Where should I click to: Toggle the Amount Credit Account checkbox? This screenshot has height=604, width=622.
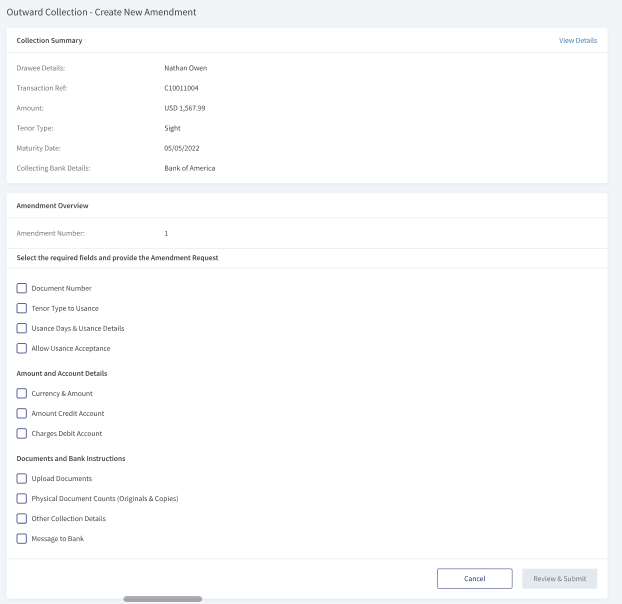[22, 413]
